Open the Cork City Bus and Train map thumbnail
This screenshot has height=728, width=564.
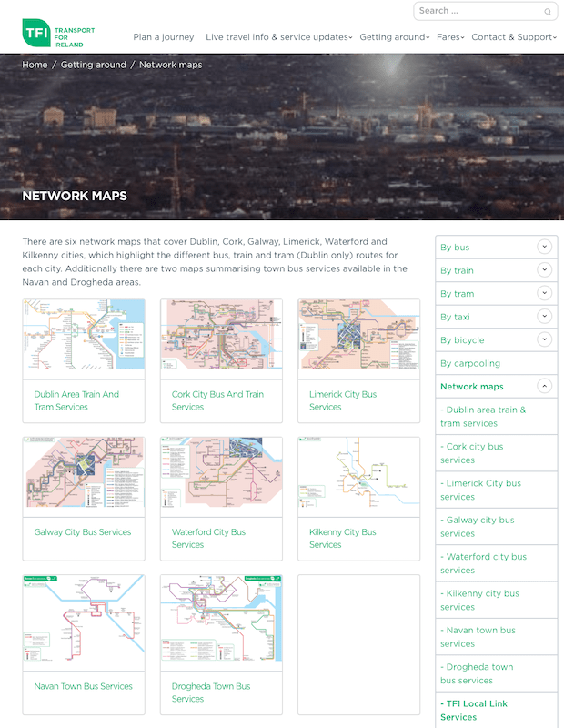pyautogui.click(x=221, y=334)
